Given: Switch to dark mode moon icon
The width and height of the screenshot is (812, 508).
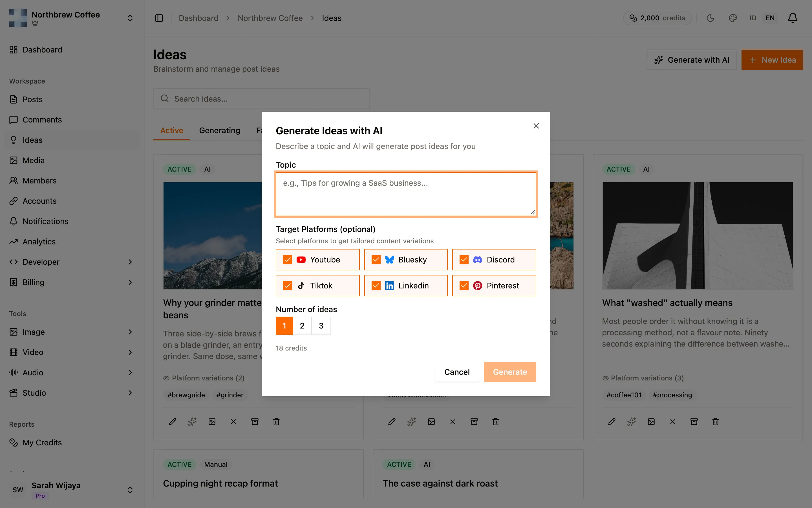Looking at the screenshot, I should 710,18.
